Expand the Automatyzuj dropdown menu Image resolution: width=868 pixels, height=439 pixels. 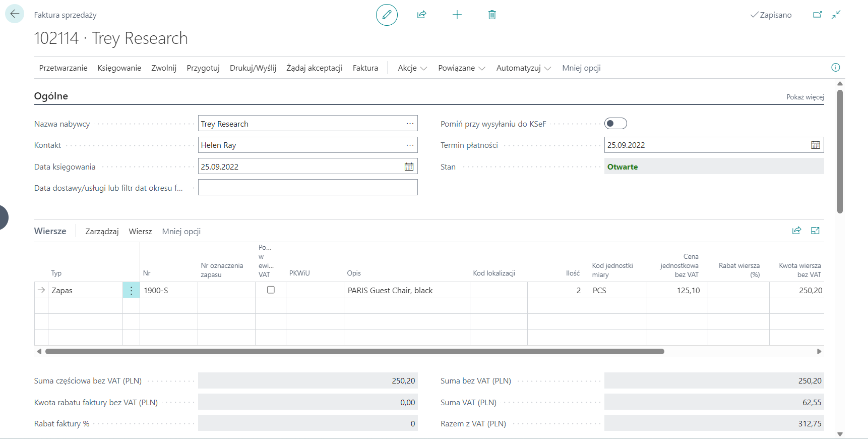pos(523,68)
